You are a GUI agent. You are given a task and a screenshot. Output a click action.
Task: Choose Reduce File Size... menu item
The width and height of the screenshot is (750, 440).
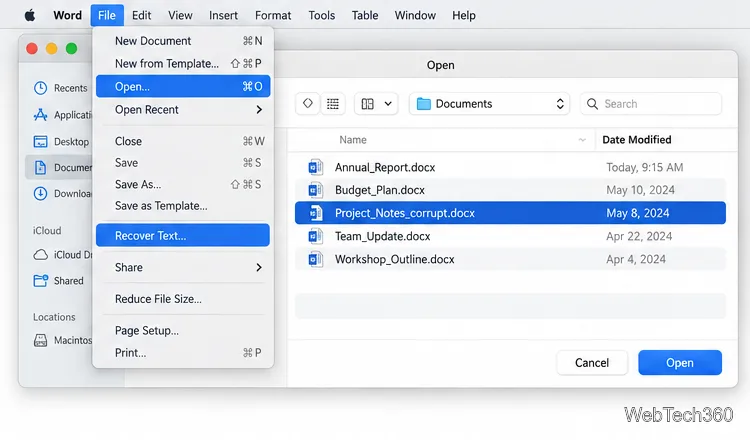pyautogui.click(x=183, y=299)
